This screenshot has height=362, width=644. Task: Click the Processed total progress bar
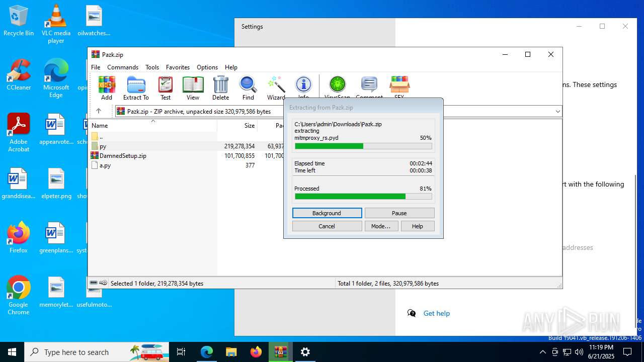coord(363,197)
